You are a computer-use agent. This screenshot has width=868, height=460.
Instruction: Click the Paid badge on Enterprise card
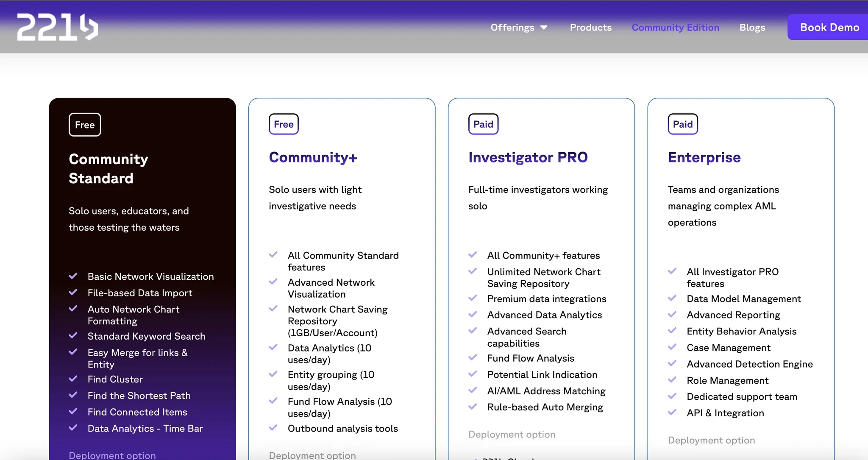pyautogui.click(x=682, y=124)
